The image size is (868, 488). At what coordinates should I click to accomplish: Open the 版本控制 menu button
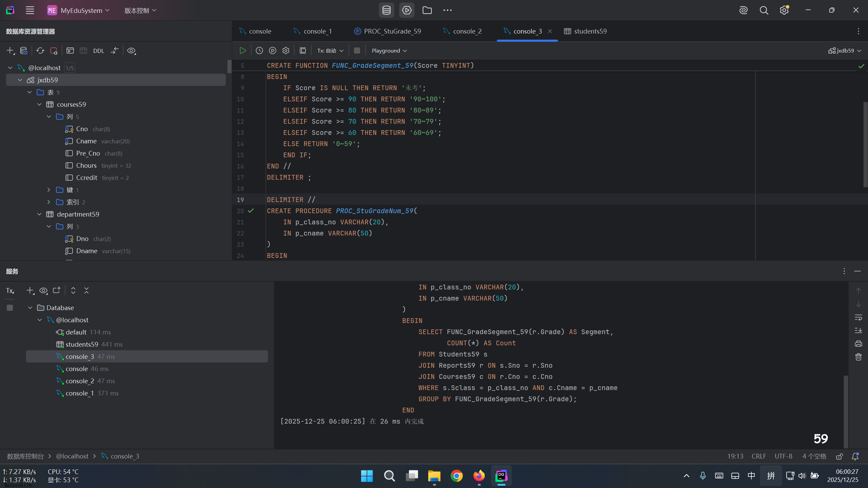(140, 11)
